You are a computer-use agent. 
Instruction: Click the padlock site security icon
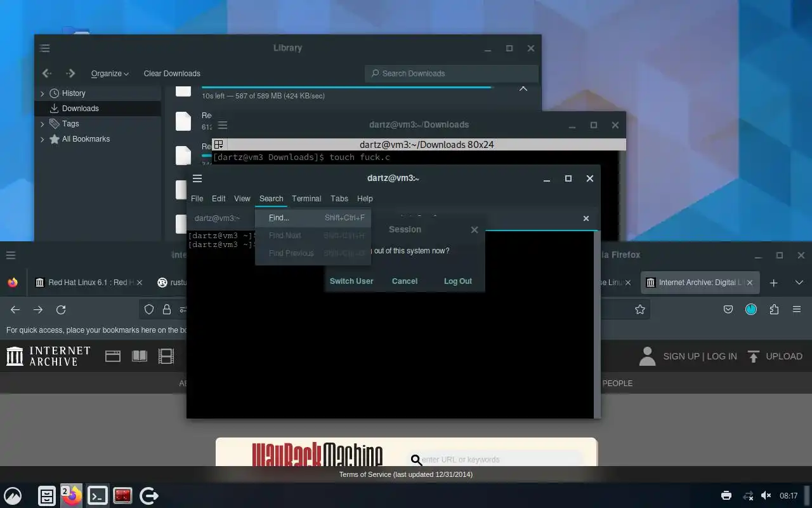[x=166, y=309]
